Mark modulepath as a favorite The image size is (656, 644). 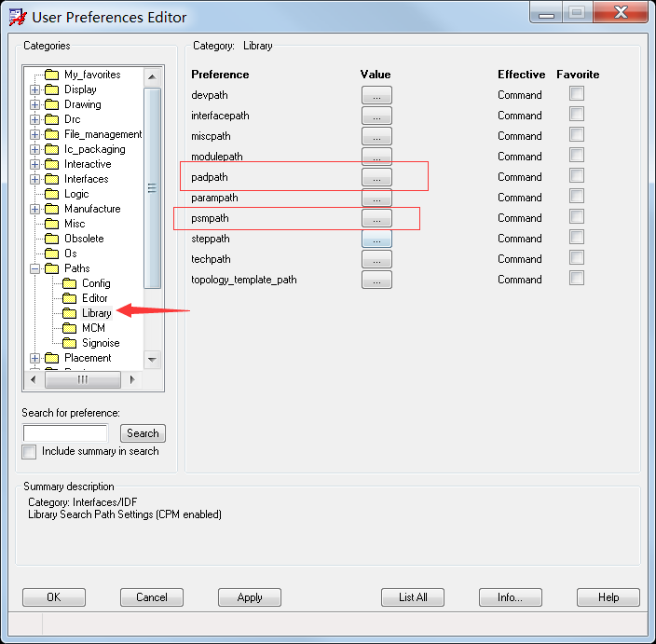tap(577, 155)
